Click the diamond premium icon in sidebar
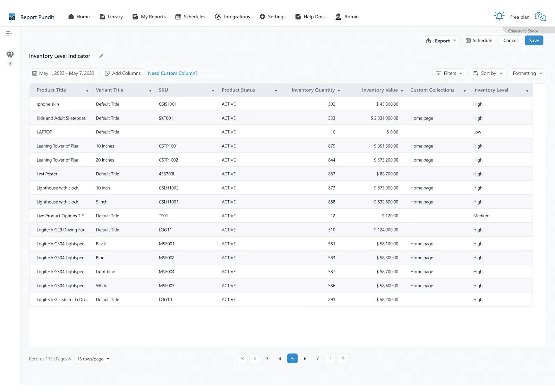 click(10, 54)
